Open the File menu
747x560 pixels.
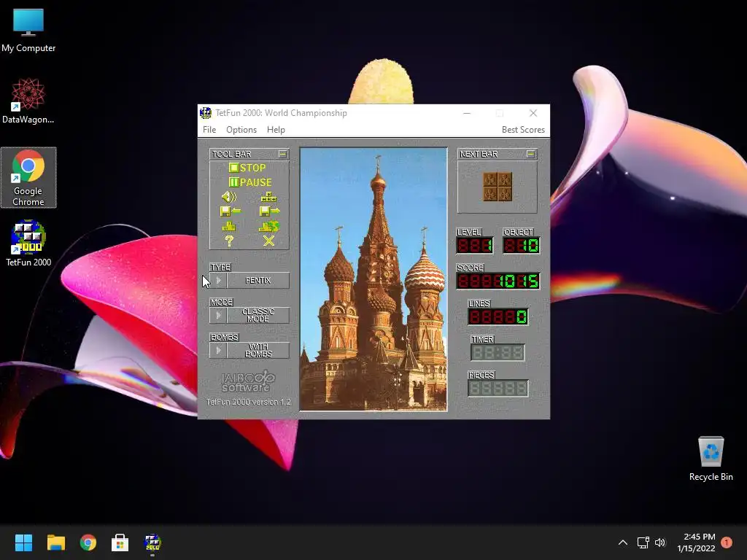209,130
